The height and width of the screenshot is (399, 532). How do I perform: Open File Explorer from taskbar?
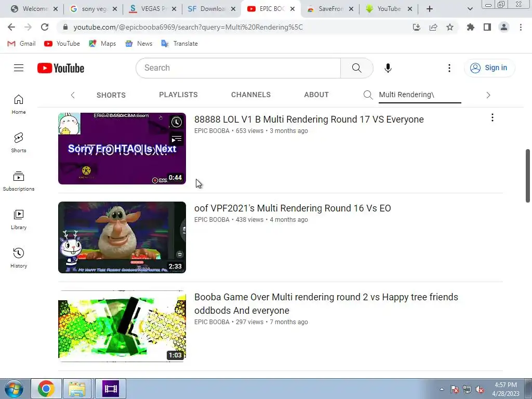(77, 389)
